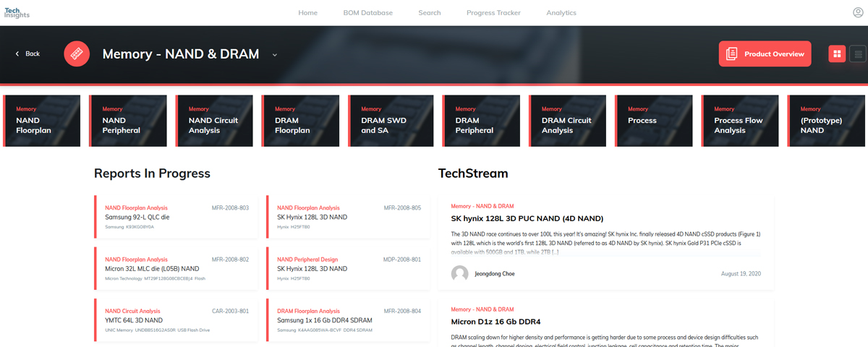This screenshot has width=868, height=347.
Task: Open YMTC 64L 3D NAND report card
Action: (176, 320)
